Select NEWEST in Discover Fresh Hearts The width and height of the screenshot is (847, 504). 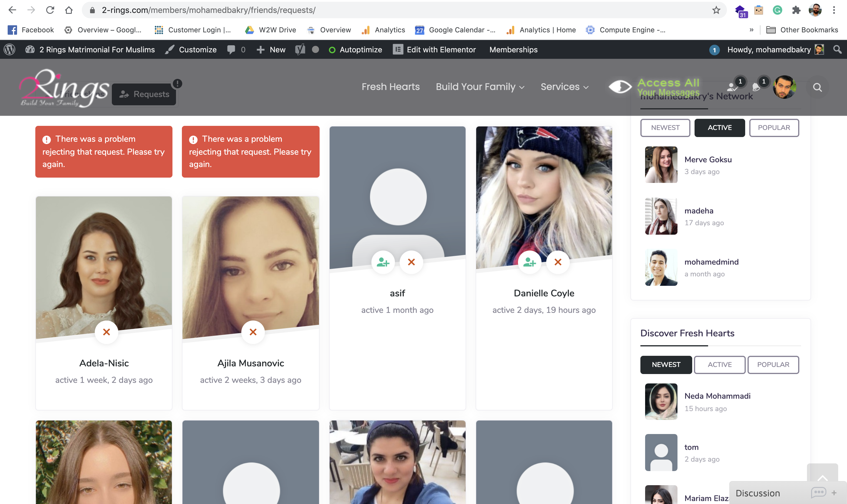pyautogui.click(x=666, y=364)
